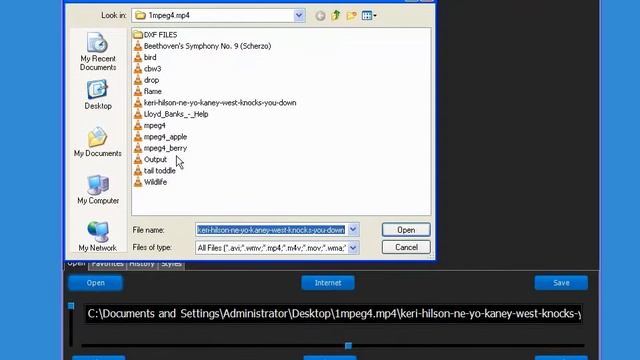640x360 pixels.
Task: Open My Computer in places bar
Action: coord(98,189)
